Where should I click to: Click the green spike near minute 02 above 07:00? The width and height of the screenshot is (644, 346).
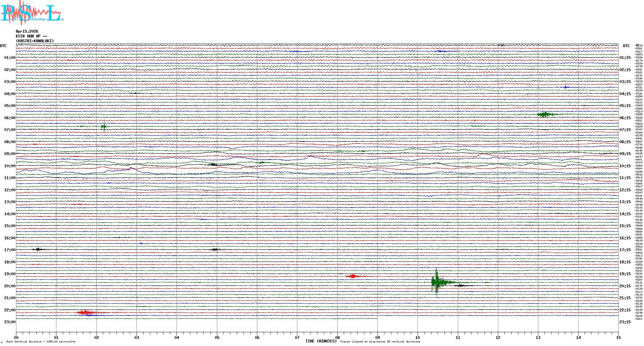tap(103, 127)
